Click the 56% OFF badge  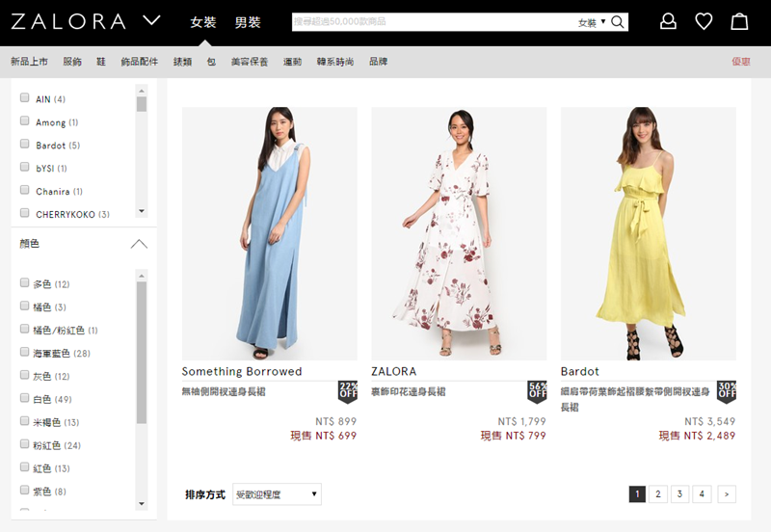click(x=537, y=392)
